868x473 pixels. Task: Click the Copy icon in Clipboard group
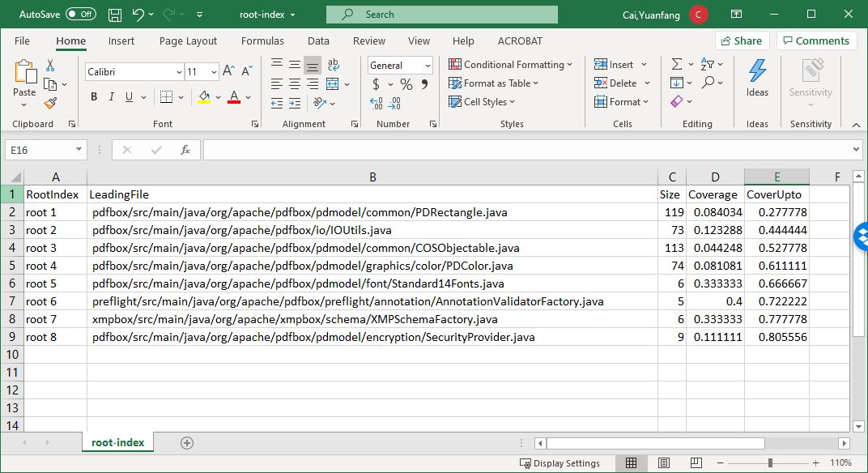pyautogui.click(x=50, y=84)
